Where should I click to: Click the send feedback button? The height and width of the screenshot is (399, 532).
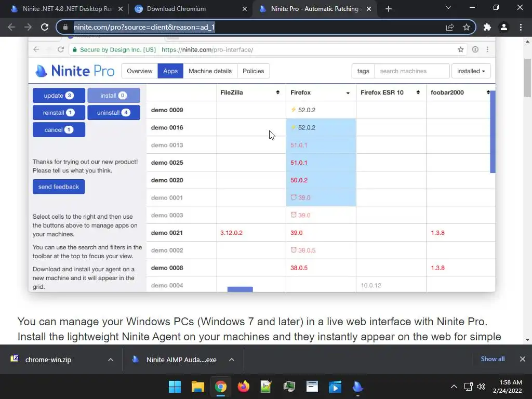coord(59,187)
